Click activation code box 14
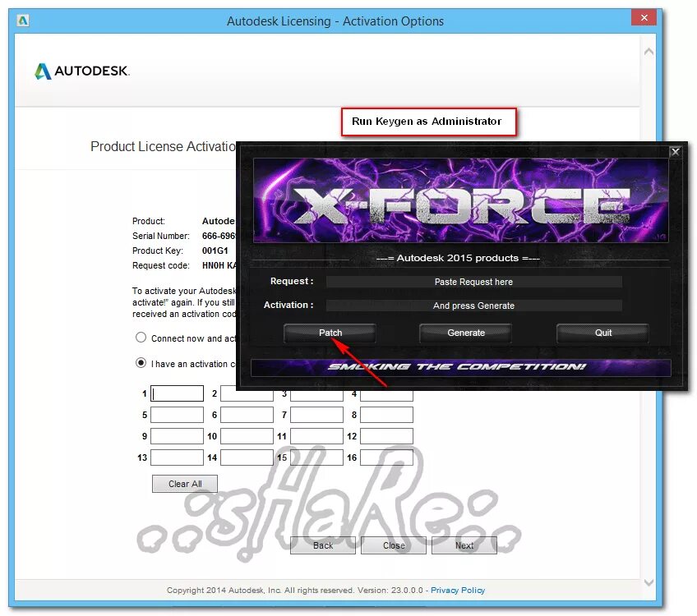The image size is (697, 616). pos(247,457)
